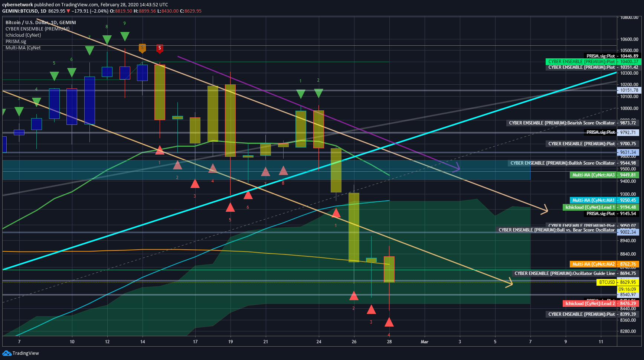This screenshot has width=644, height=360.
Task: Select the green triangle marker numbered 2
Action: (x=318, y=93)
